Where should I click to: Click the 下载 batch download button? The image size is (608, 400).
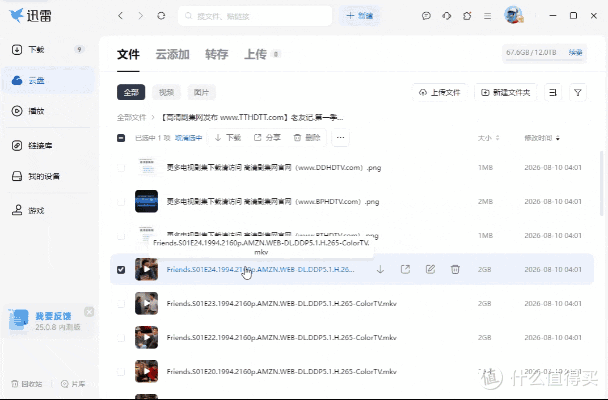click(x=228, y=138)
